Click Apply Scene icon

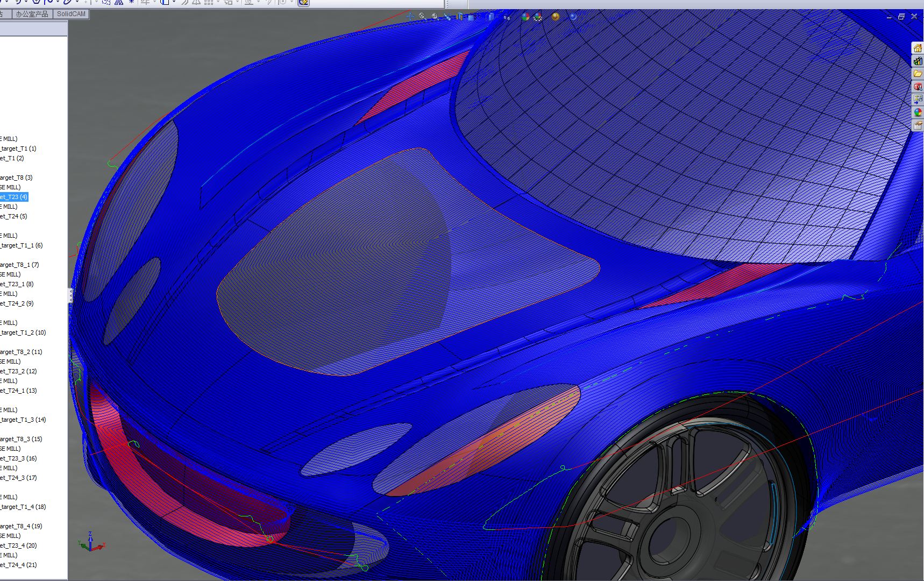(x=538, y=17)
